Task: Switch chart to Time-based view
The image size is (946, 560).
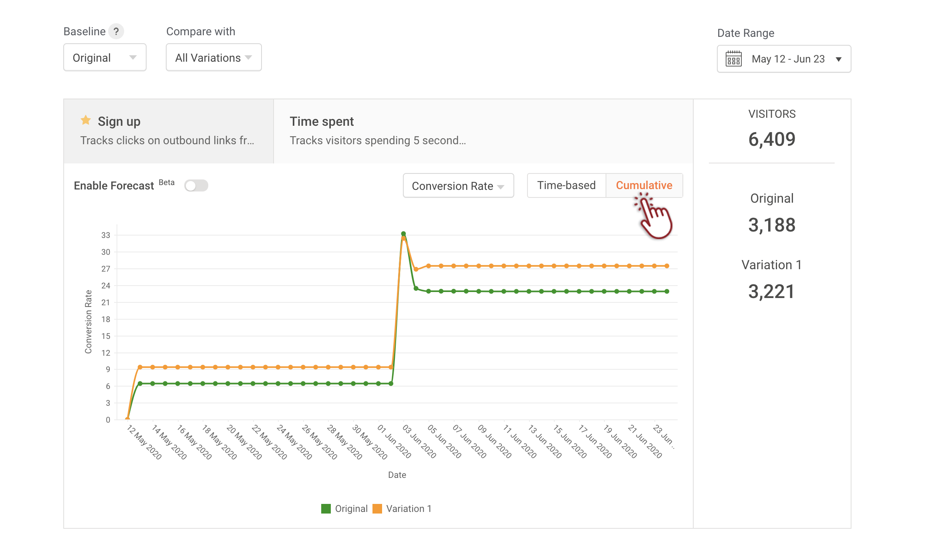Action: pos(566,185)
